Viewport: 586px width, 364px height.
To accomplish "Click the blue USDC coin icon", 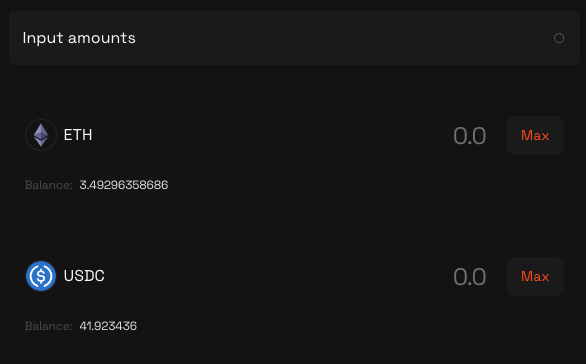I will pos(41,276).
